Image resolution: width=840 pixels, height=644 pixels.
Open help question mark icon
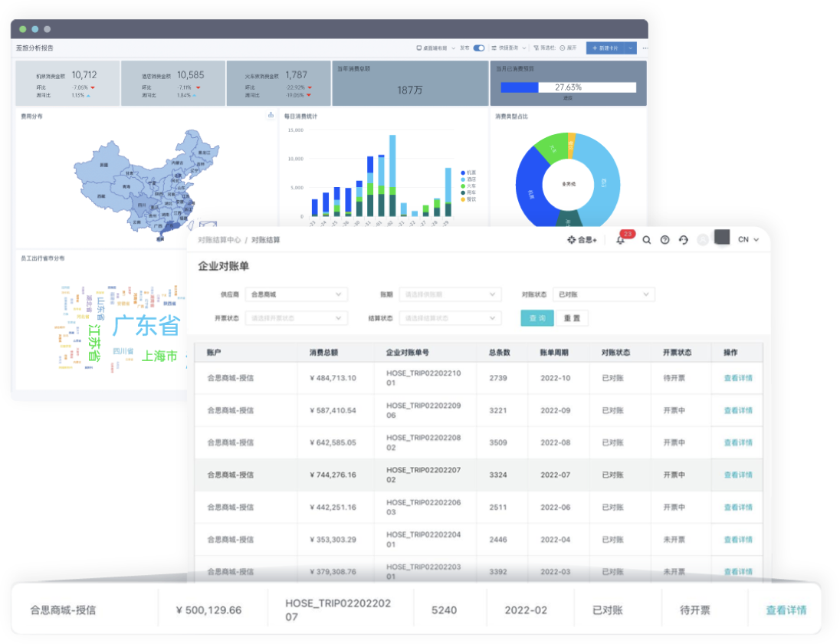coord(664,240)
